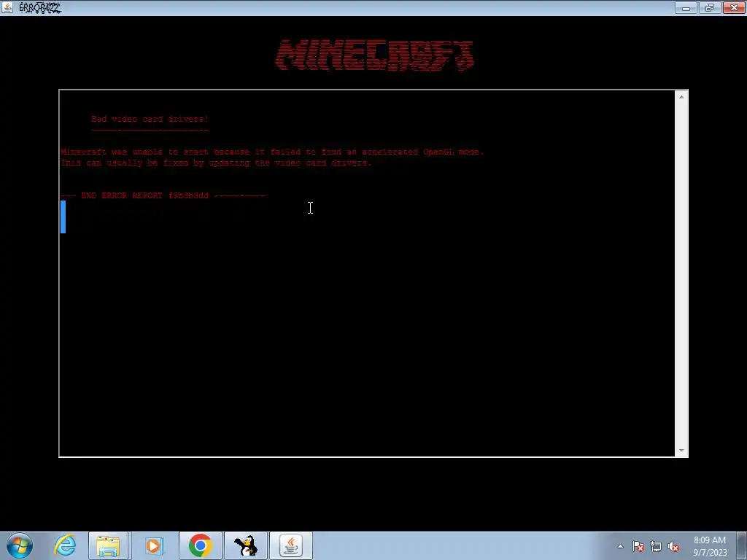Open the Windows Start menu orb

[x=20, y=545]
